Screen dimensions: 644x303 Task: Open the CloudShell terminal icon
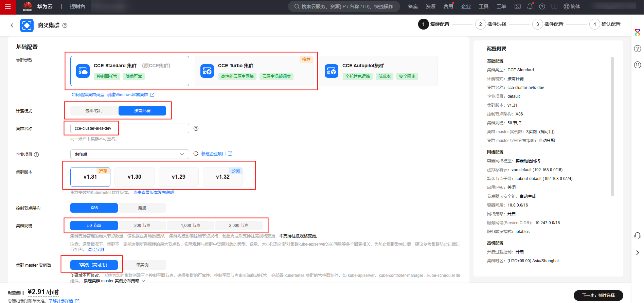pos(518,6)
